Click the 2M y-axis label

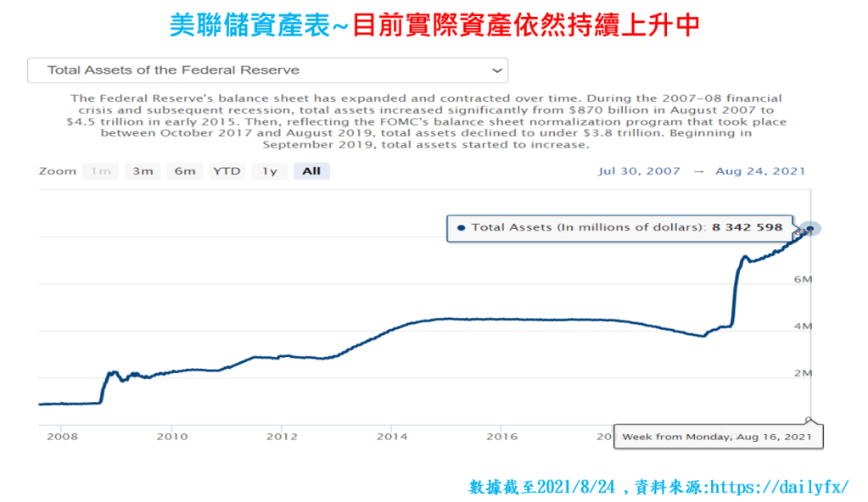tap(802, 373)
